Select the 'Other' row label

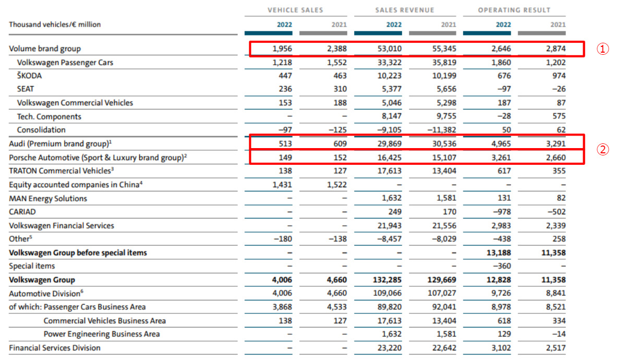20,239
